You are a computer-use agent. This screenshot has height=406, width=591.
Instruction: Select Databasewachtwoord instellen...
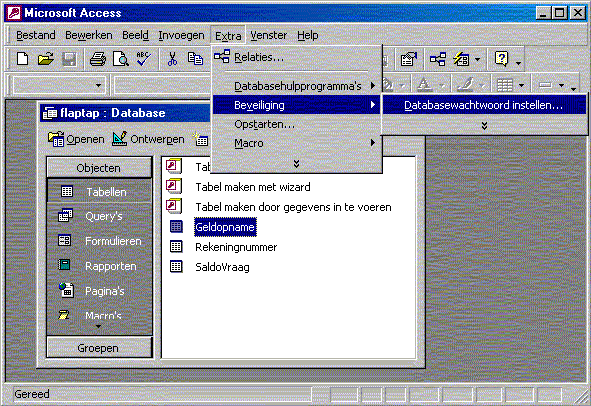[x=485, y=105]
